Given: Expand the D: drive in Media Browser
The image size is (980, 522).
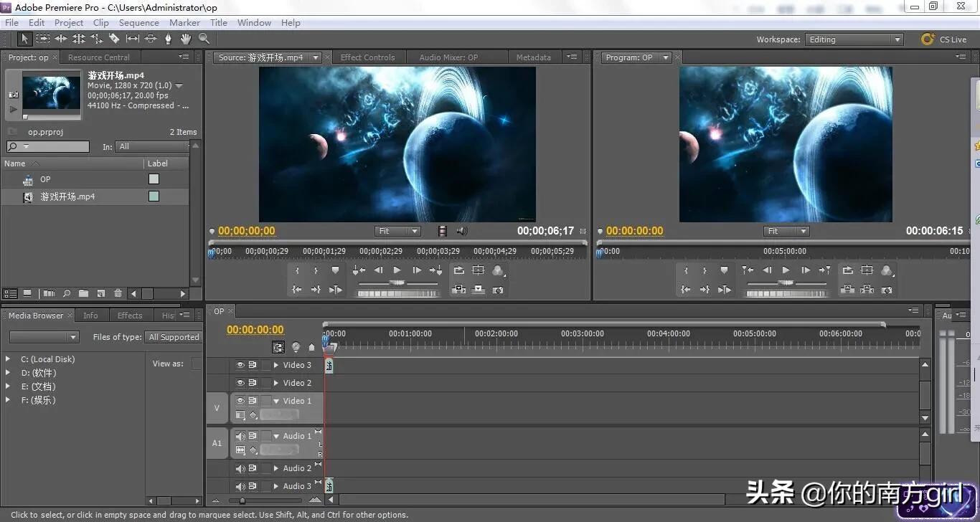Looking at the screenshot, I should tap(8, 373).
